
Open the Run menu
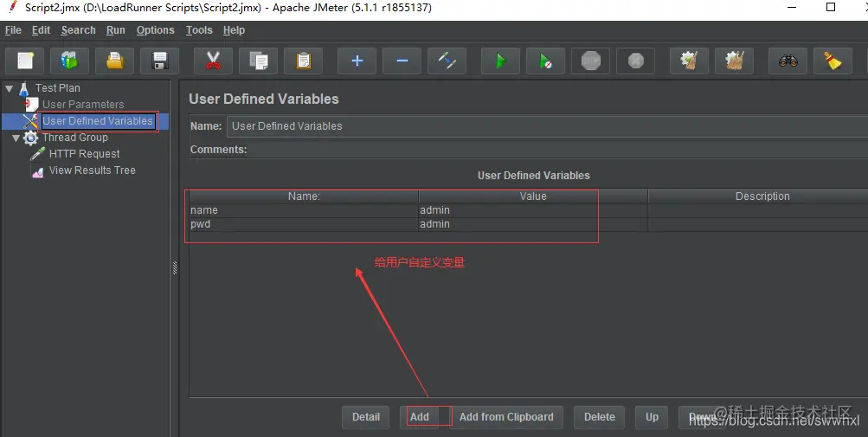pyautogui.click(x=116, y=30)
